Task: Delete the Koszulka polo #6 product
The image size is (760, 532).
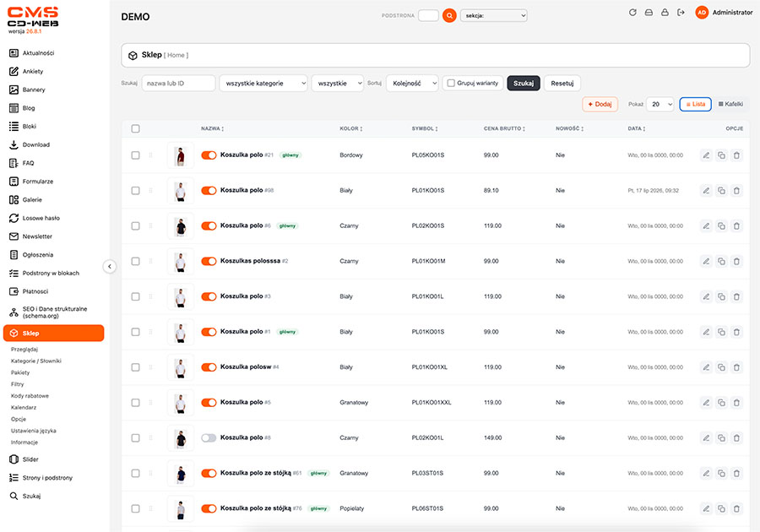Action: [x=736, y=226]
